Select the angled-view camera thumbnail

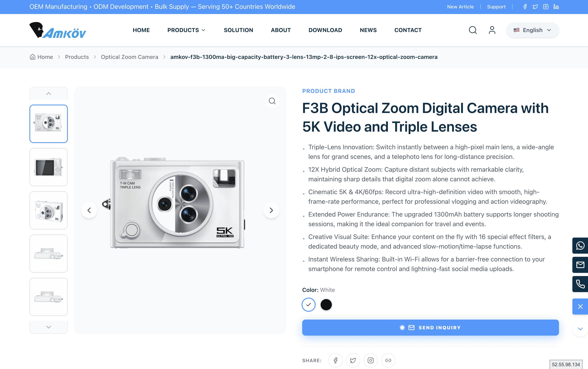(48, 210)
